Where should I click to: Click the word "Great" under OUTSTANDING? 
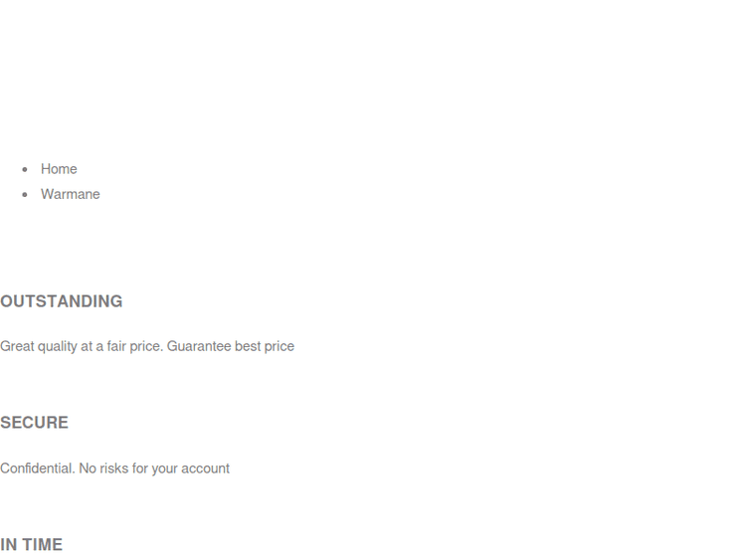point(17,346)
